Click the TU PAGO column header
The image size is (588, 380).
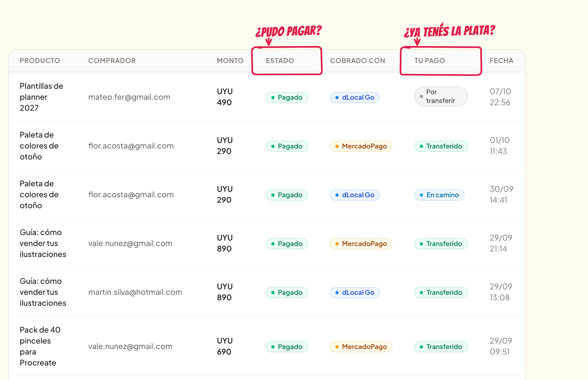point(429,61)
